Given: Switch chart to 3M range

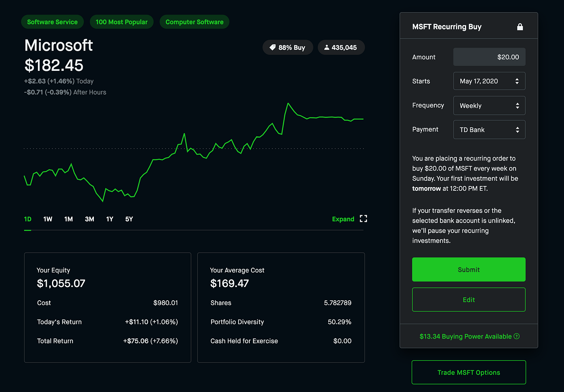Looking at the screenshot, I should pos(89,219).
